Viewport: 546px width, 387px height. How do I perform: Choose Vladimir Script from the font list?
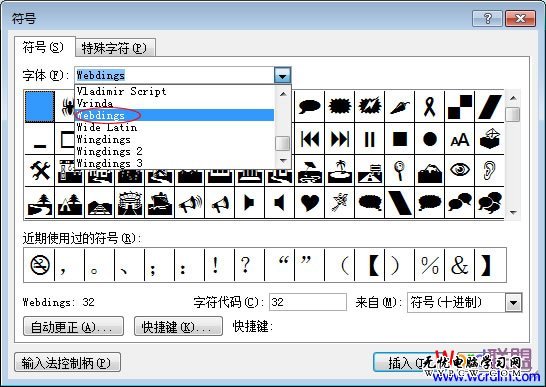pos(174,91)
